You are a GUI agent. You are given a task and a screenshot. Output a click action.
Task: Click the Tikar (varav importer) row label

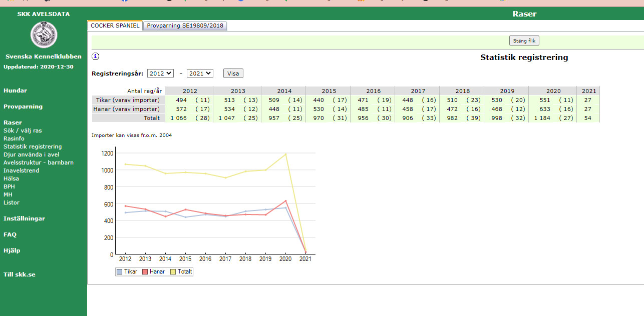coord(128,100)
